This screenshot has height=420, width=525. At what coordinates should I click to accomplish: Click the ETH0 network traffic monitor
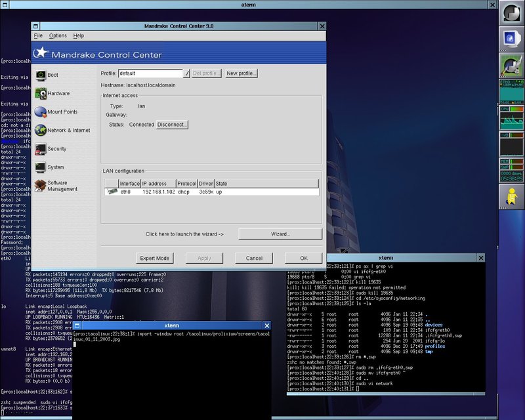tap(511, 92)
